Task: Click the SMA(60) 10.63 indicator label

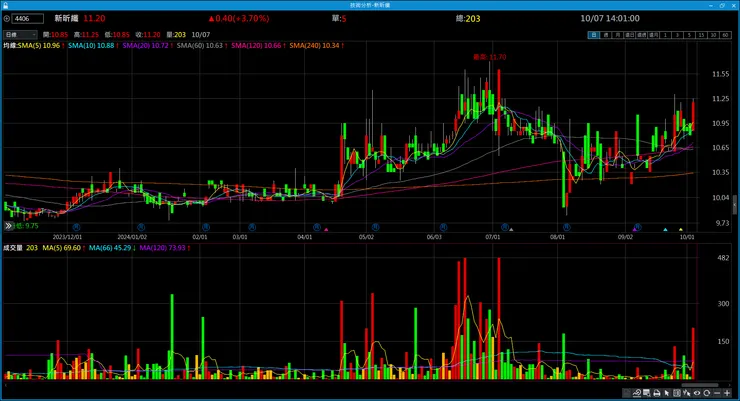Action: [x=202, y=46]
